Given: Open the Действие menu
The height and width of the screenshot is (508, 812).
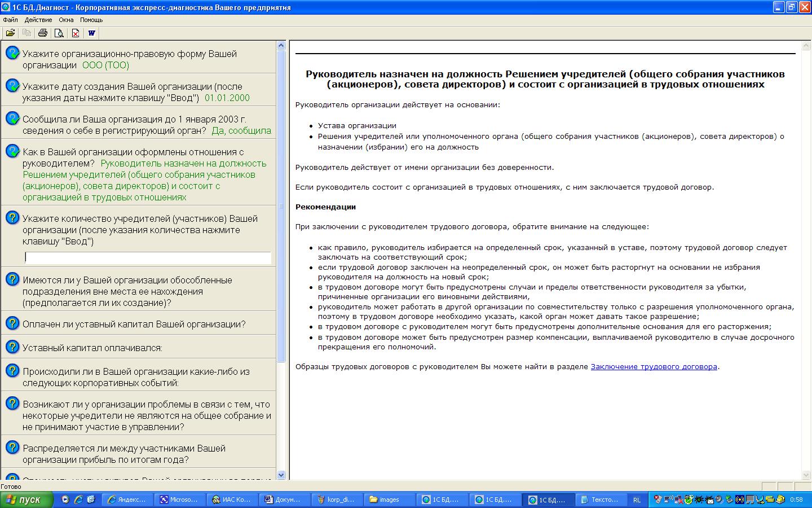Looking at the screenshot, I should 38,20.
